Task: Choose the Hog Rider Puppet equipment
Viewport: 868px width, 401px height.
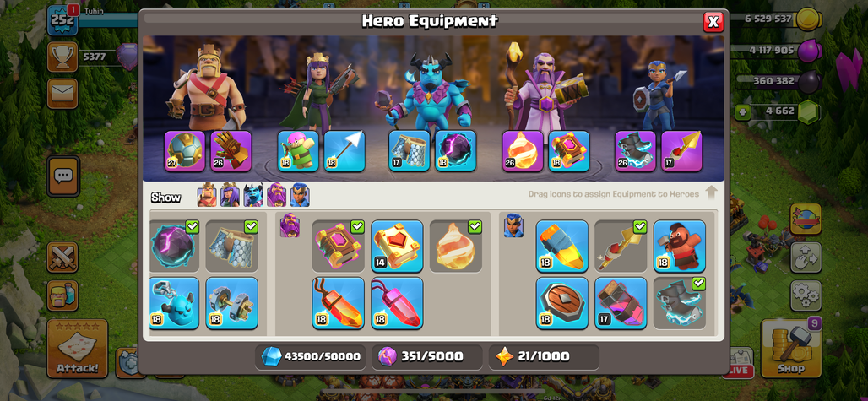Action: (x=679, y=247)
